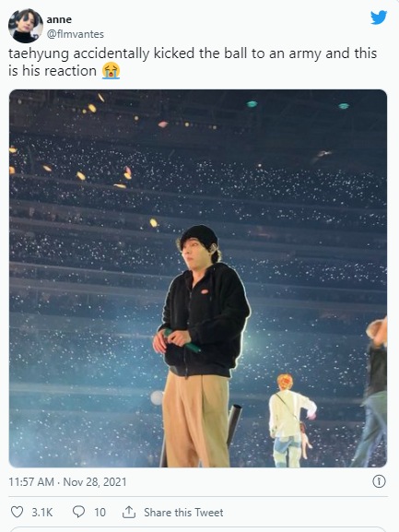
Task: Open replies via the speech bubble icon
Action: tap(78, 512)
